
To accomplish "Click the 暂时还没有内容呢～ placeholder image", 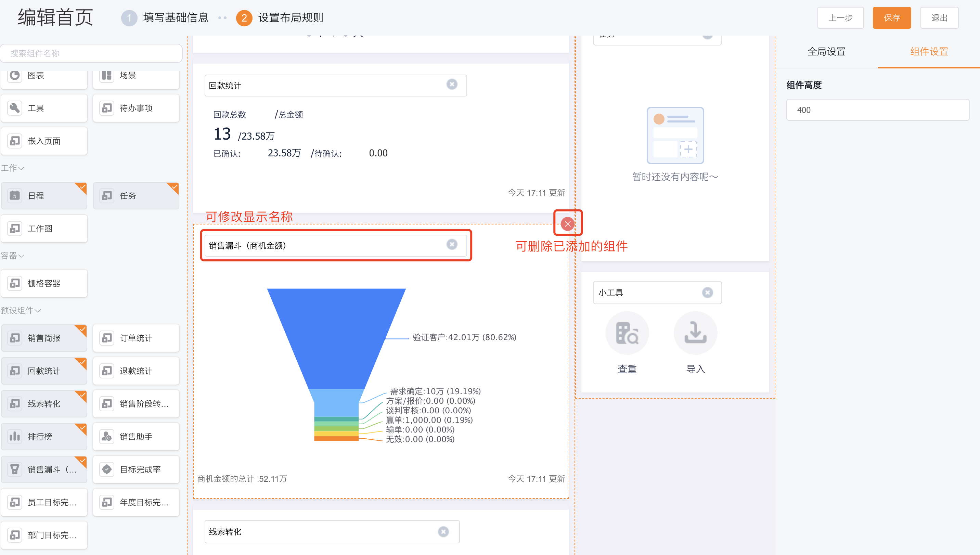I will [675, 135].
